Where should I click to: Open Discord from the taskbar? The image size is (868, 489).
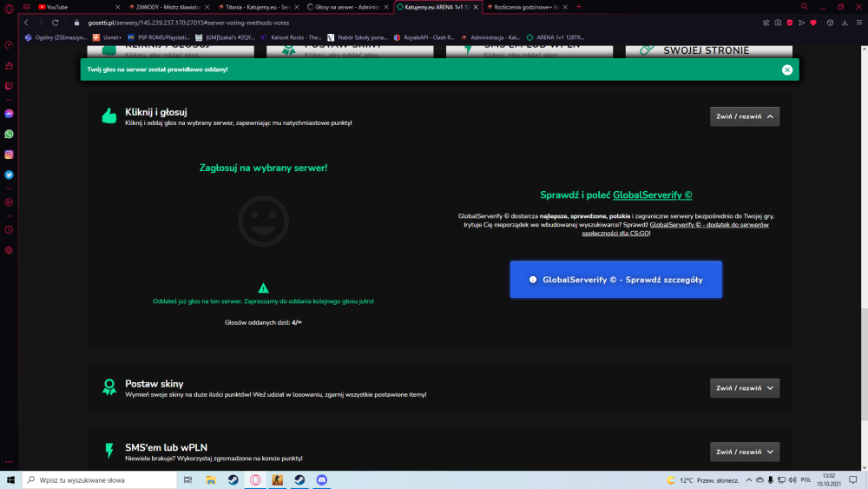click(322, 480)
